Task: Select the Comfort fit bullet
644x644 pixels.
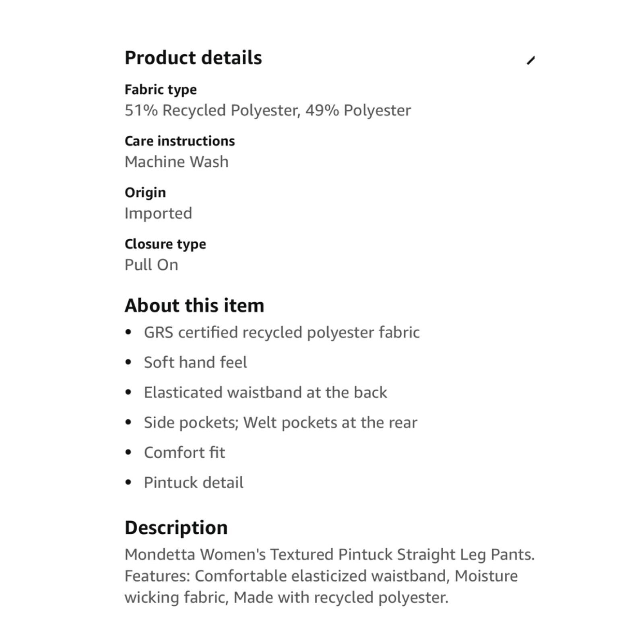Action: (x=184, y=453)
